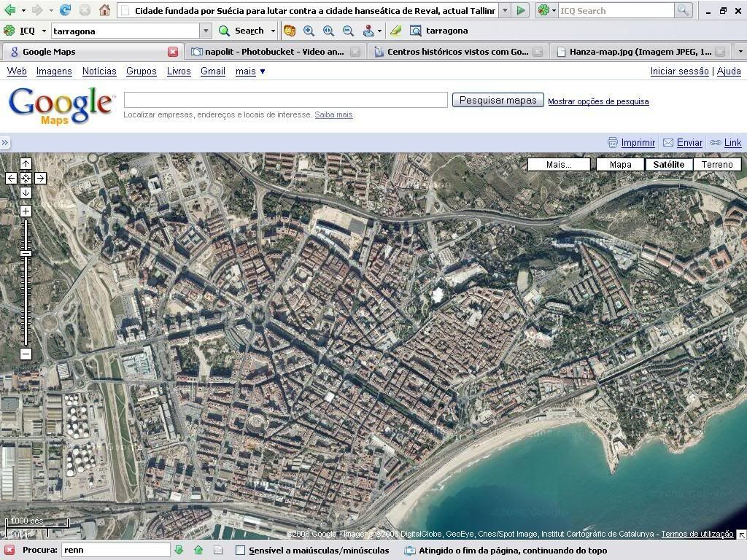Find next match with green down arrow
747x560 pixels.
pyautogui.click(x=179, y=551)
